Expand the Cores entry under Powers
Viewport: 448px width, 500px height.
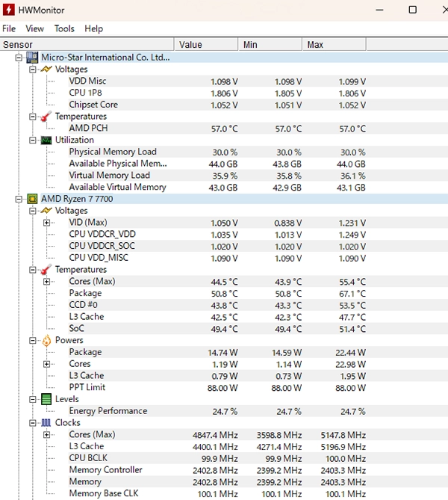[47, 364]
